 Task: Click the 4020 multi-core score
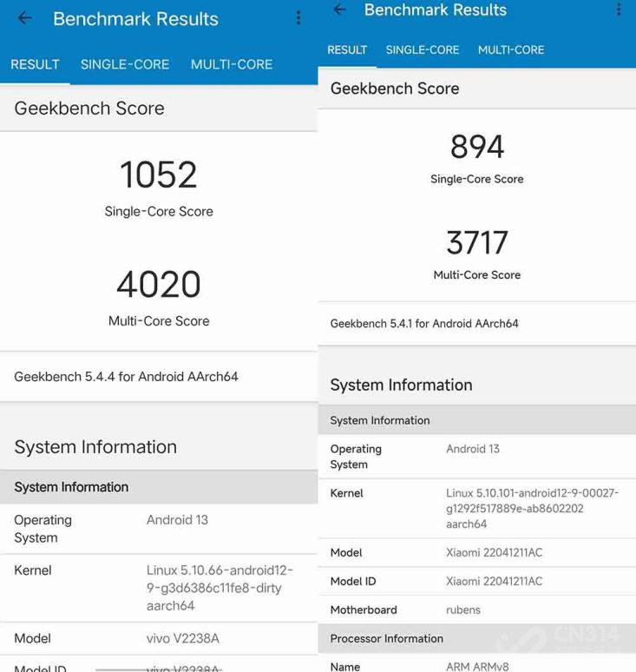[159, 284]
